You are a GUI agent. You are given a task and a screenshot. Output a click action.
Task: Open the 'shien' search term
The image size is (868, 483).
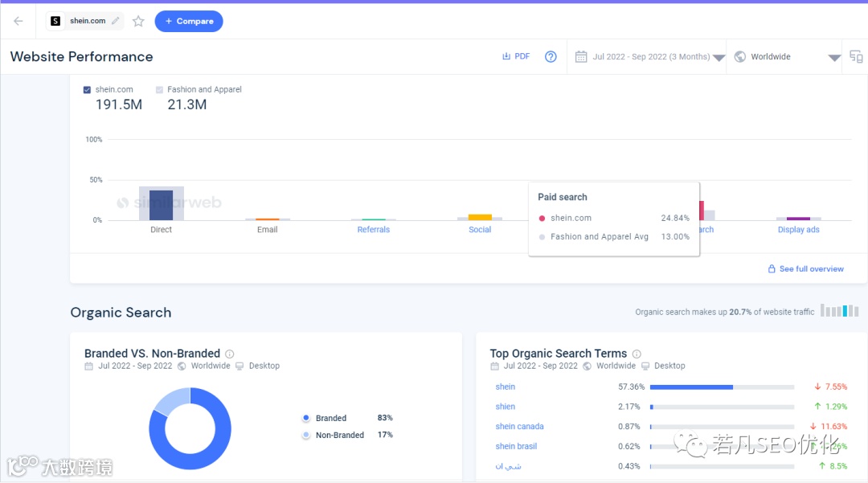pos(506,407)
